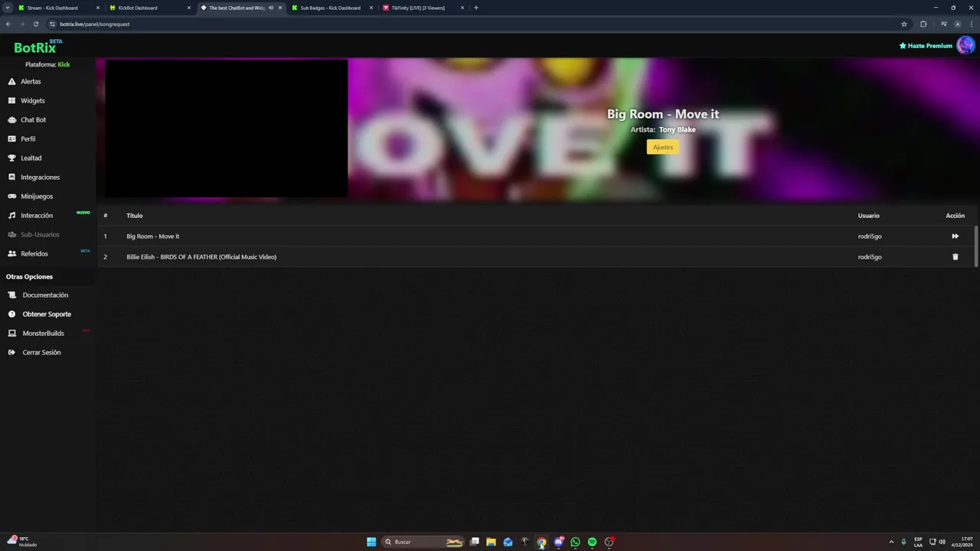Click the song list vertical scrollbar
Screen dimensions: 980x551
(976, 246)
